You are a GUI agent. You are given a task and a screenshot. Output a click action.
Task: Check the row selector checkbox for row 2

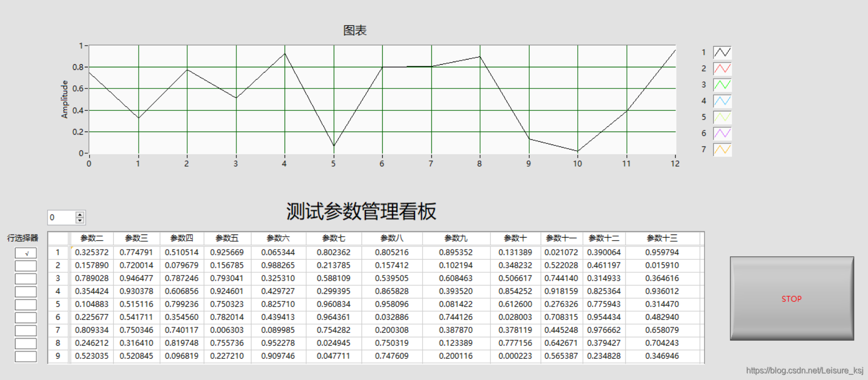coord(26,266)
